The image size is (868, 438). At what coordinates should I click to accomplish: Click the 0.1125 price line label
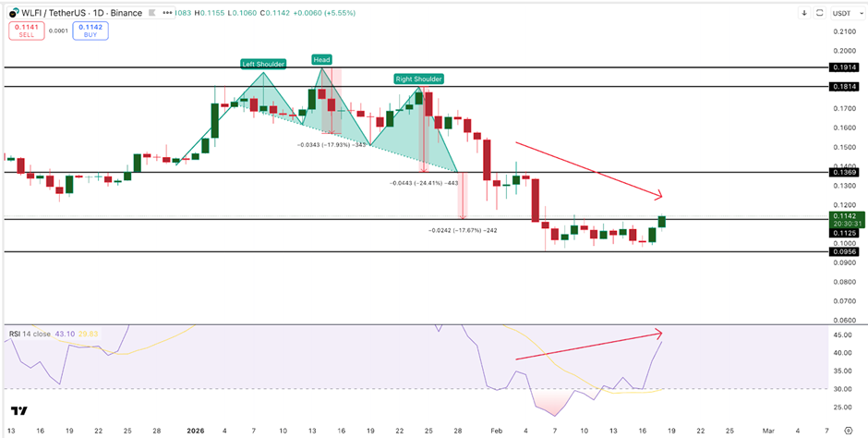[844, 234]
